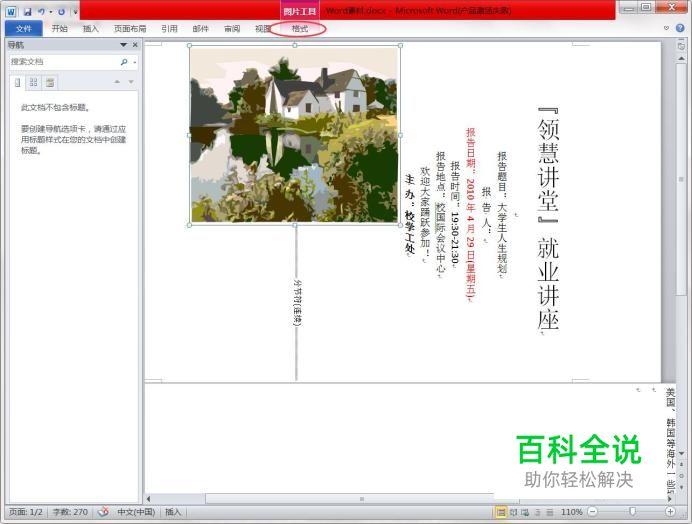Go to next heading down arrow
Image resolution: width=692 pixels, height=524 pixels.
coord(131,82)
